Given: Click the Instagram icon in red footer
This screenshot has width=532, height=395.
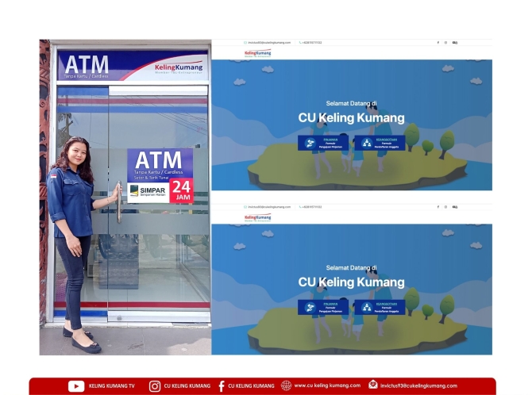Looking at the screenshot, I should tap(155, 385).
